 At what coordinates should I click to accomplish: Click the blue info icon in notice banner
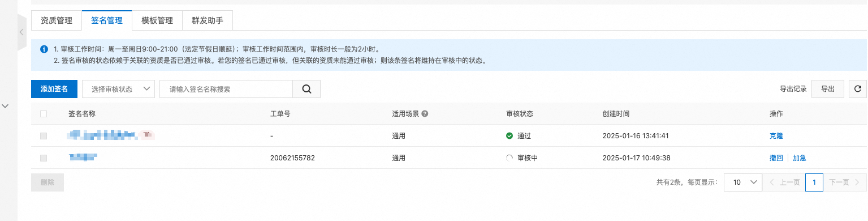(x=44, y=49)
